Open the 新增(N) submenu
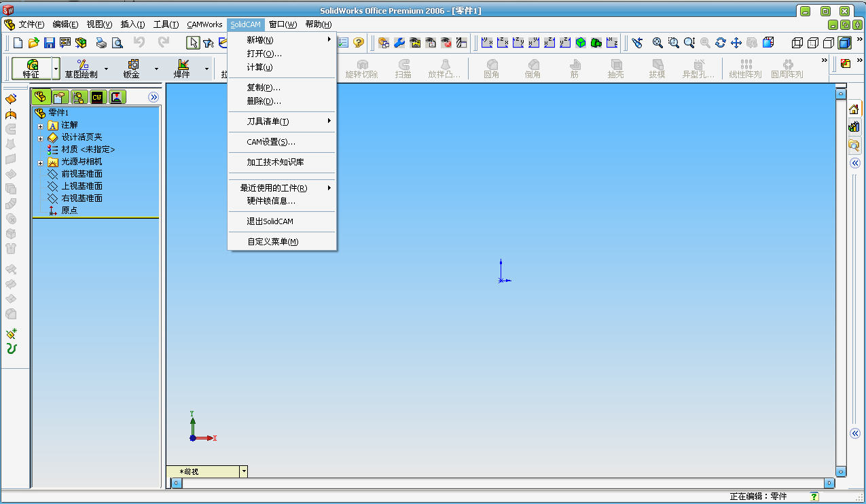866x504 pixels. click(x=282, y=39)
